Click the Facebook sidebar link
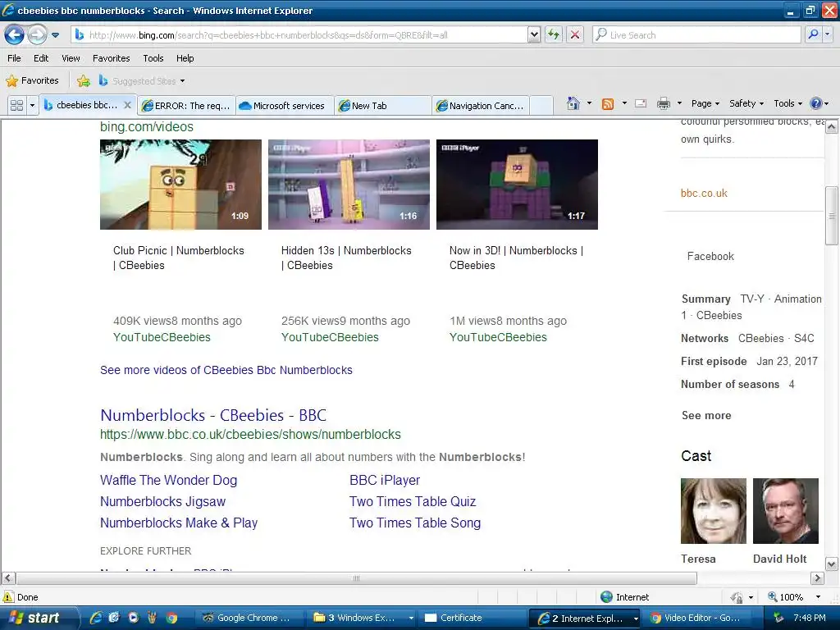 tap(710, 256)
